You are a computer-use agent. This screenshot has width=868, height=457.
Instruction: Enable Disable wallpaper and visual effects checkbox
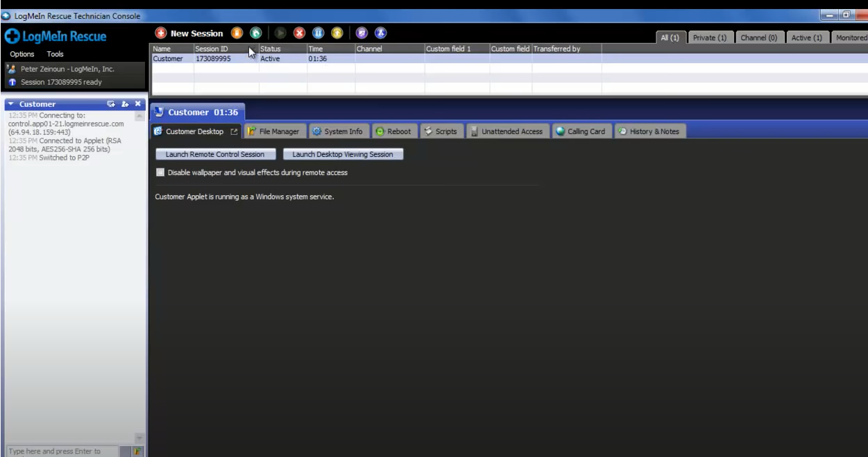[160, 172]
